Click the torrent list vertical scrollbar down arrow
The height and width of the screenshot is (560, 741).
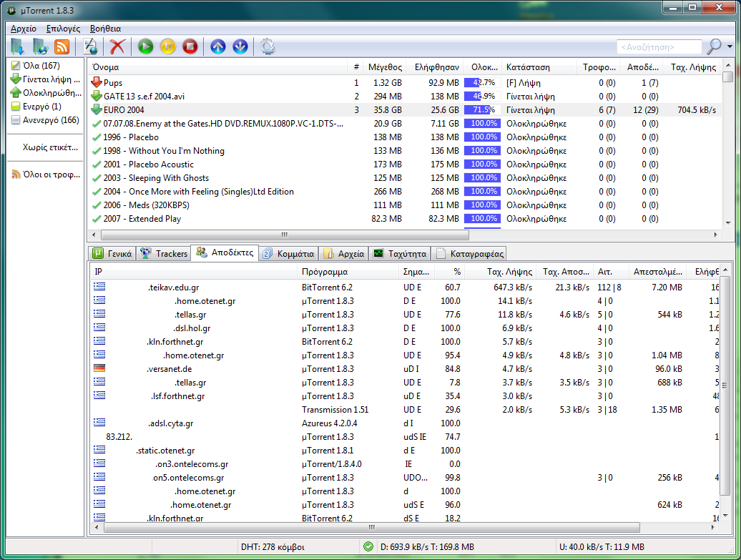tap(728, 223)
